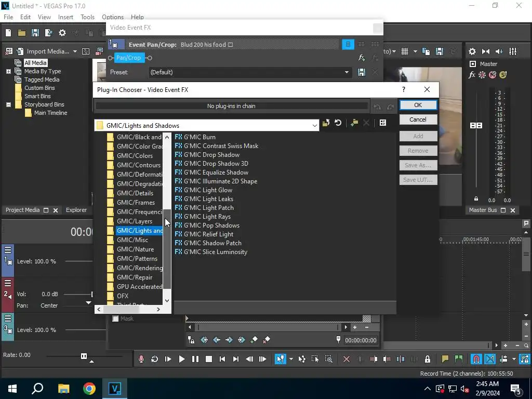532x399 pixels.
Task: Click keyframe timecode field 00:00:00:00
Action: click(361, 340)
